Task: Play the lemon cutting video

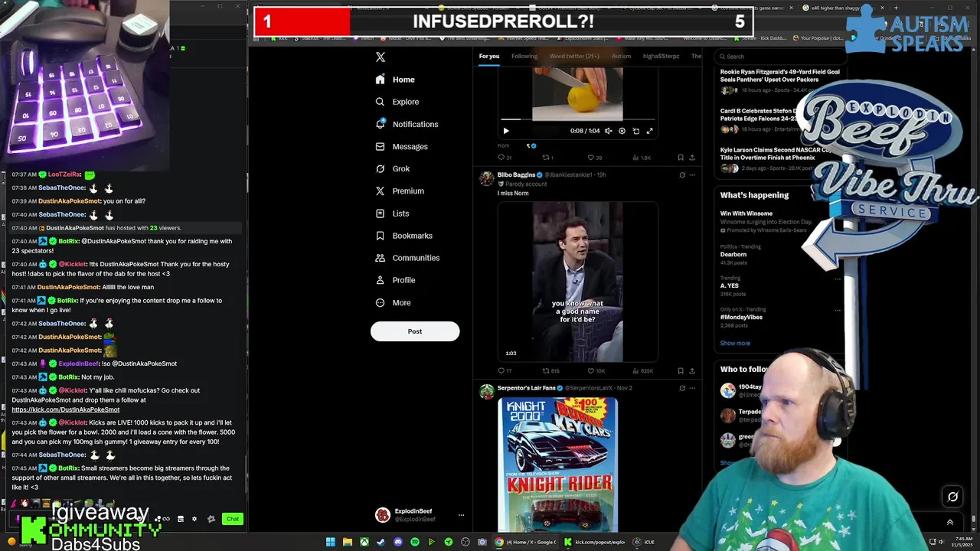Action: (x=505, y=131)
